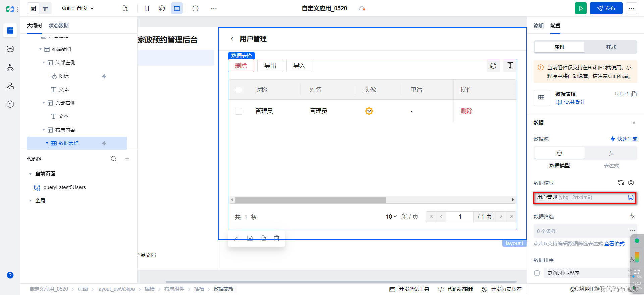Open the 10 条/页 page size dropdown
The image size is (644, 295).
391,217
